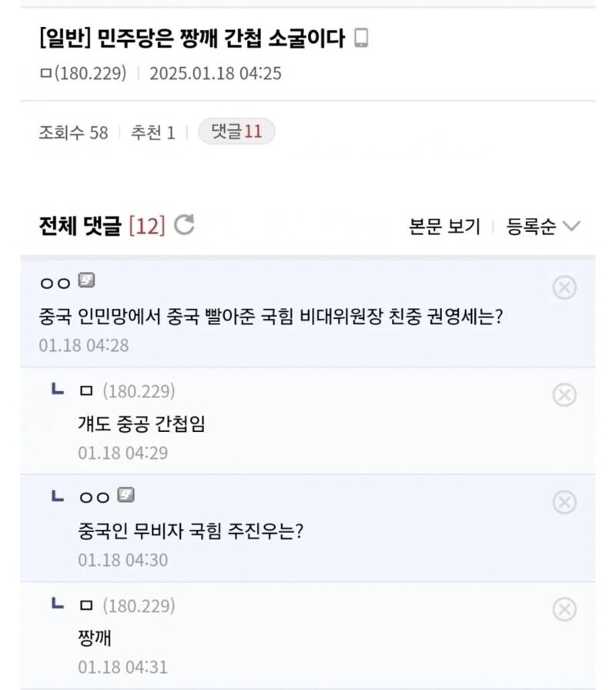Tap the 댓글 11 button

tap(236, 132)
